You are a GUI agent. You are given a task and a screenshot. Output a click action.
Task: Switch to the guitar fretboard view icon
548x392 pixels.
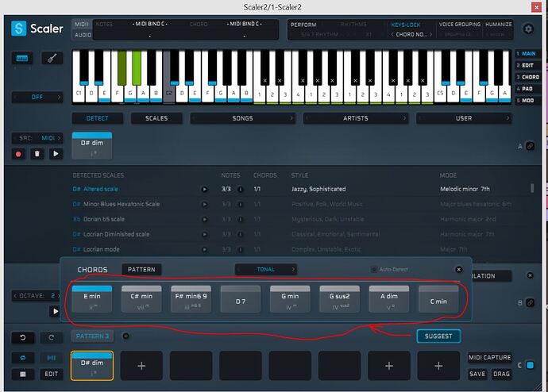point(52,58)
